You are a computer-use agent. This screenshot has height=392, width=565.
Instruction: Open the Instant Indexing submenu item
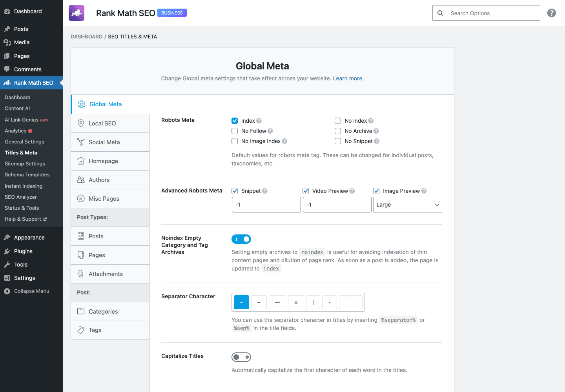coord(24,186)
